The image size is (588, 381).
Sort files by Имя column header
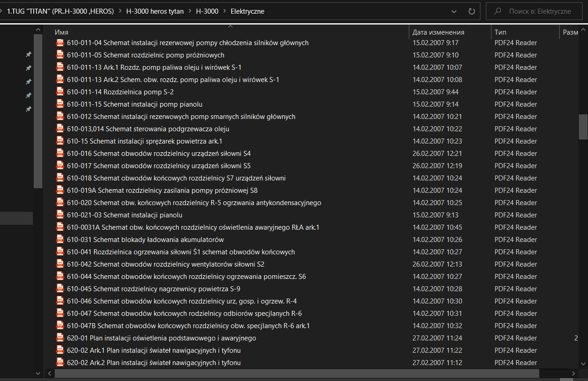pyautogui.click(x=62, y=32)
